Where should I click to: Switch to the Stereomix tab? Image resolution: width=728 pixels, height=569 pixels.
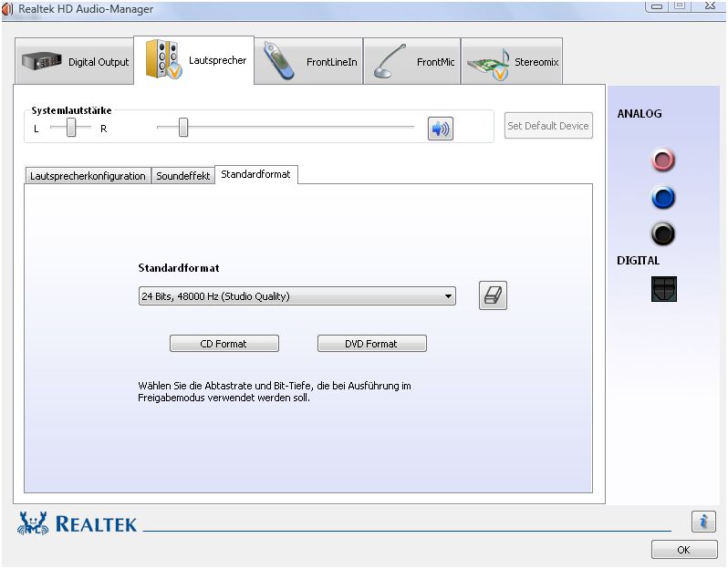click(512, 61)
